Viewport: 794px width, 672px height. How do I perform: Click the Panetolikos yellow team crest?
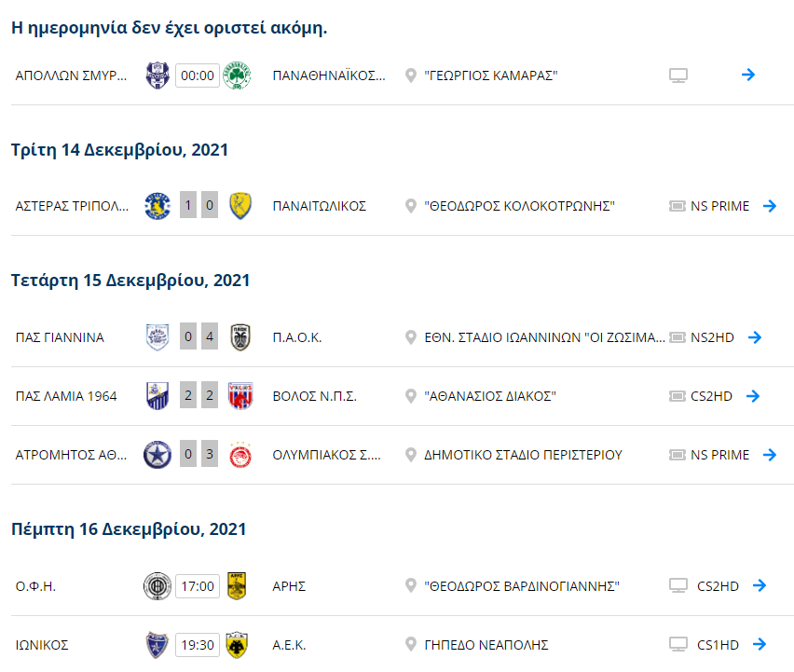240,206
